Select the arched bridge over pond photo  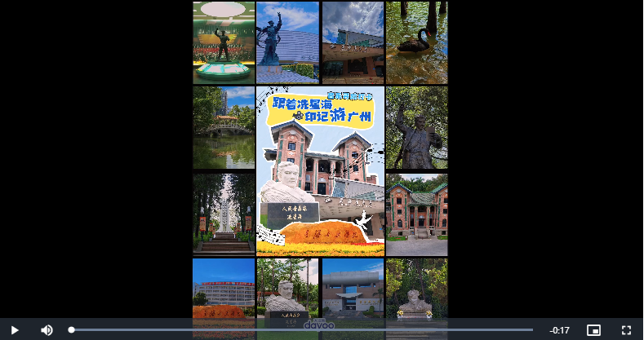[224, 127]
